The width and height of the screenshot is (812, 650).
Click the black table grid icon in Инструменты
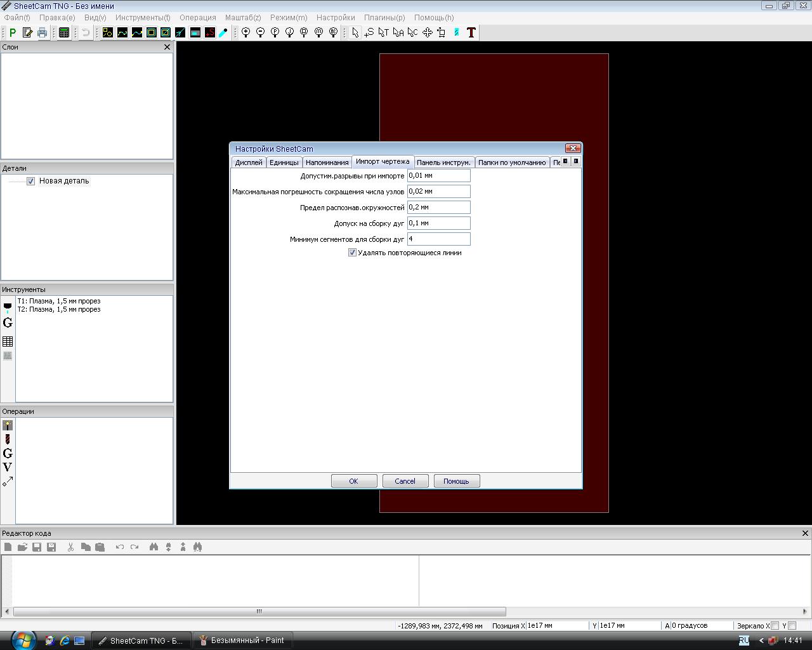click(x=8, y=342)
